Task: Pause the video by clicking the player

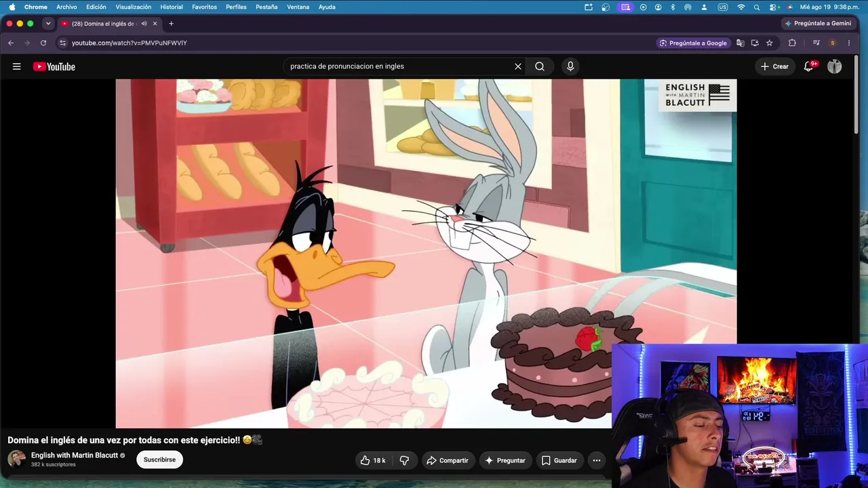Action: coord(426,253)
